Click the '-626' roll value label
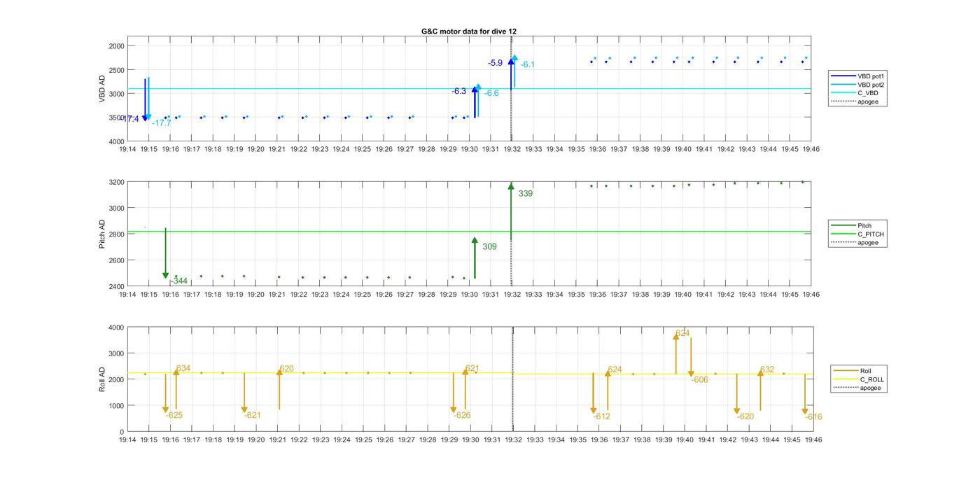The image size is (980, 485). [x=462, y=415]
